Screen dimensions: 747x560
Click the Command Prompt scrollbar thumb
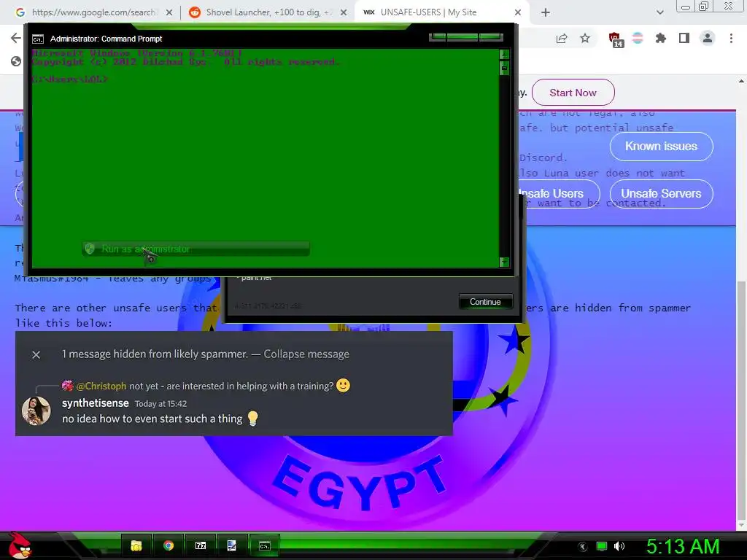(x=504, y=68)
